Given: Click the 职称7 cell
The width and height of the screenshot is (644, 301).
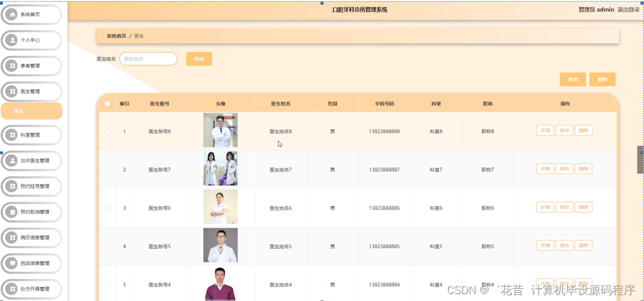Looking at the screenshot, I should tap(488, 169).
